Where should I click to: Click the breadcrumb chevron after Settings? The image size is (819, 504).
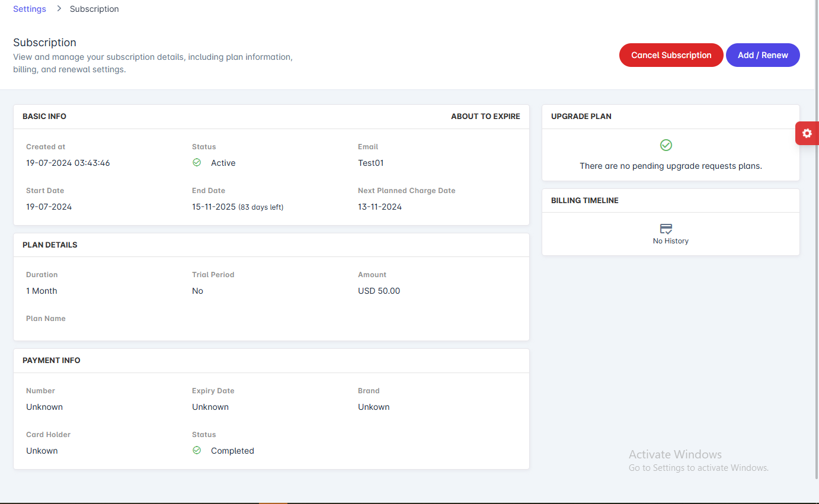[x=59, y=9]
